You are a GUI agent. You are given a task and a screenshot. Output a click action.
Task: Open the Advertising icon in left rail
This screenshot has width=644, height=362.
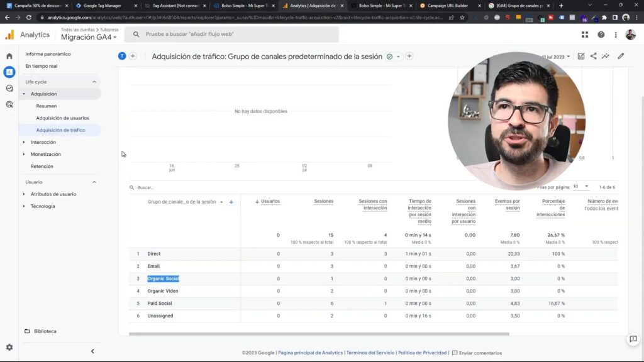(9, 104)
